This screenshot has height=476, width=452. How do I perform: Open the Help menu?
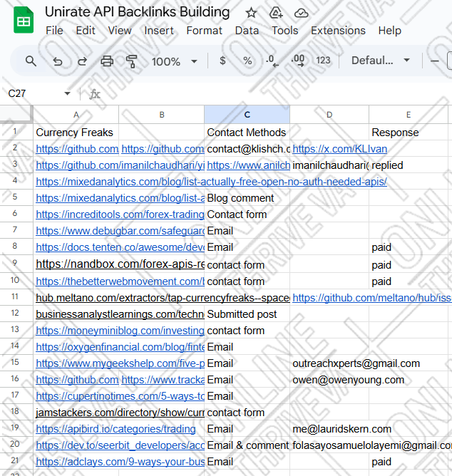click(390, 31)
